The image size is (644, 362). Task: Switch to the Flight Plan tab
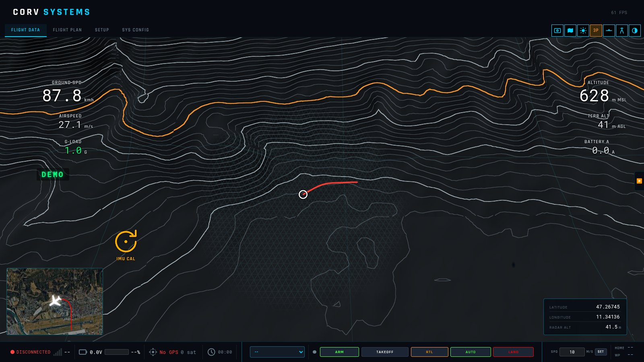(x=67, y=30)
